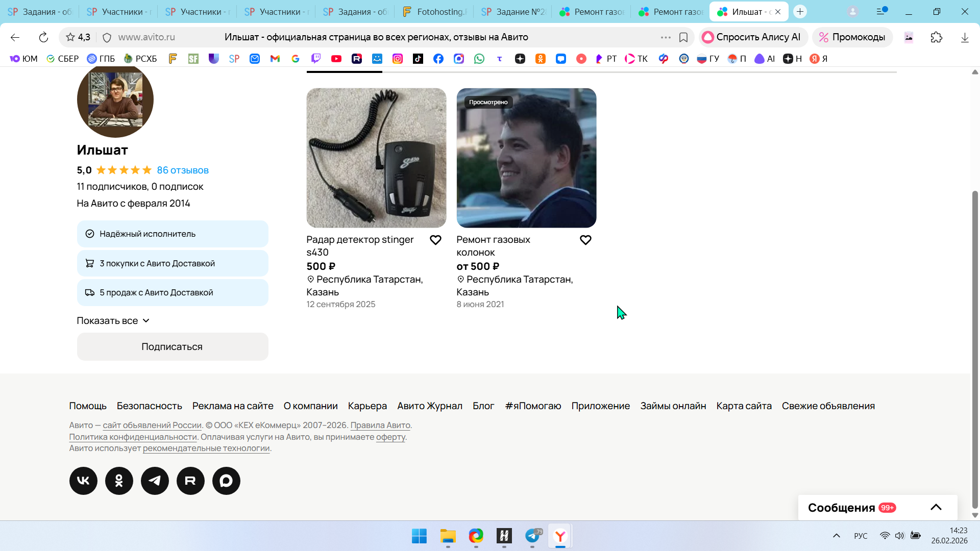The image size is (980, 551).
Task: Open the '86 отзывов' reviews link
Action: (182, 170)
